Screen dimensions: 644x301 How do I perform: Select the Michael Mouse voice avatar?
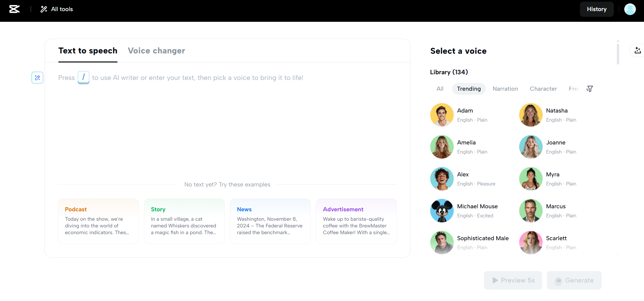click(442, 211)
